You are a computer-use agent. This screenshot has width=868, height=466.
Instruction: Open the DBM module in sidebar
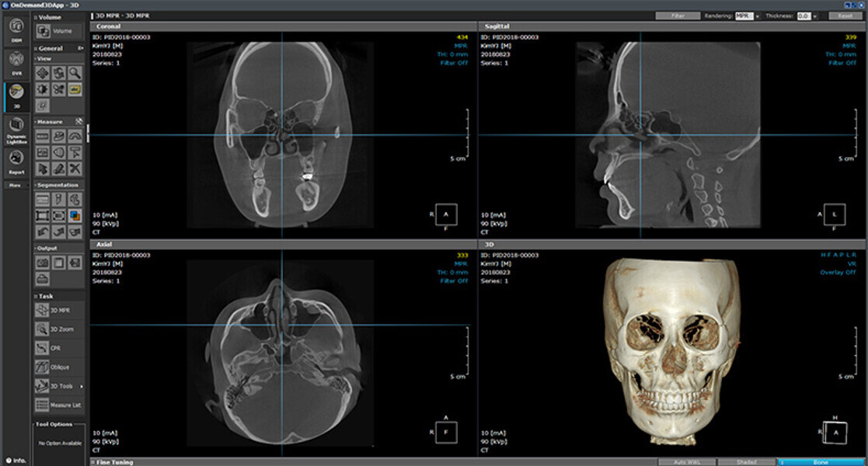point(16,28)
